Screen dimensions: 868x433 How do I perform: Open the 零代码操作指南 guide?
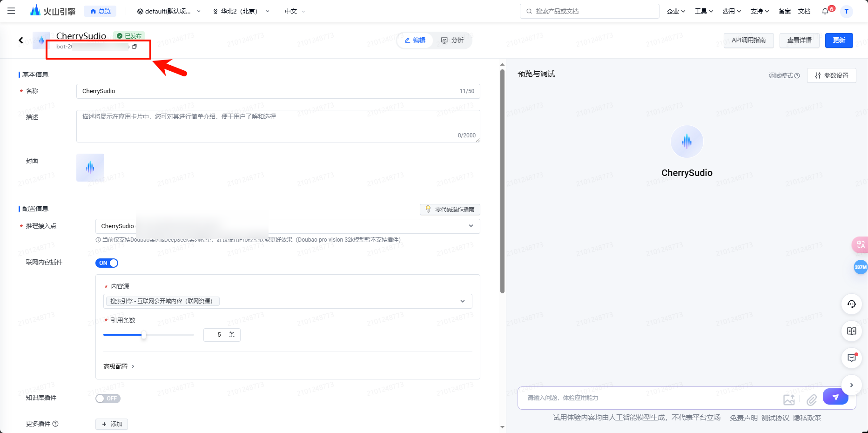point(450,210)
